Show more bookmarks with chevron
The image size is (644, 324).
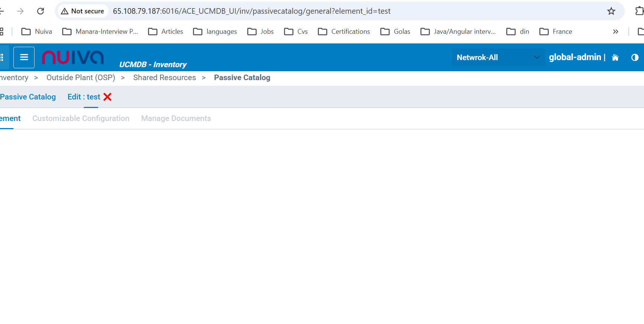click(615, 32)
